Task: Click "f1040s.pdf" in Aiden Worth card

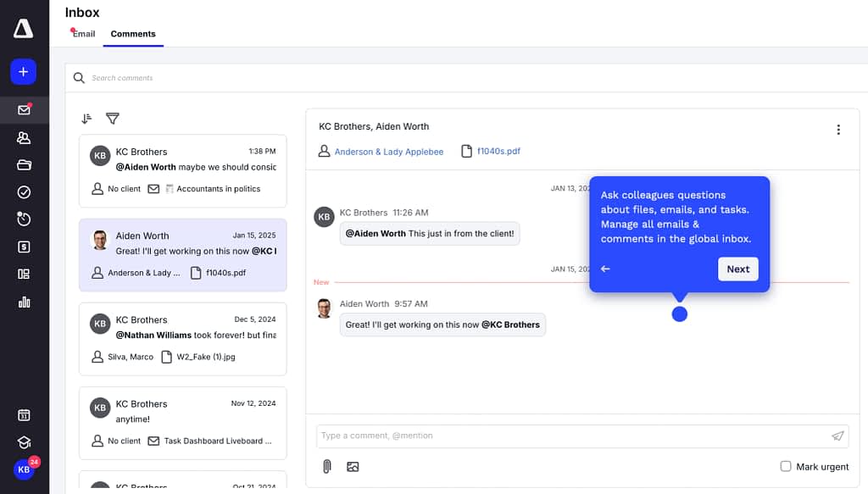Action: point(225,273)
